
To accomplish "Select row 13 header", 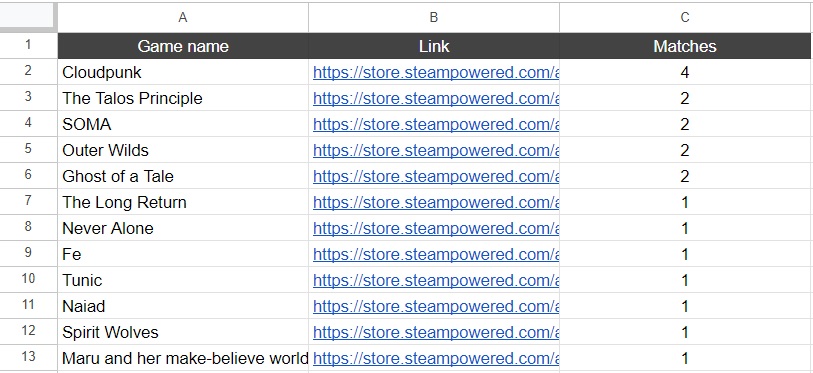I will tap(28, 357).
